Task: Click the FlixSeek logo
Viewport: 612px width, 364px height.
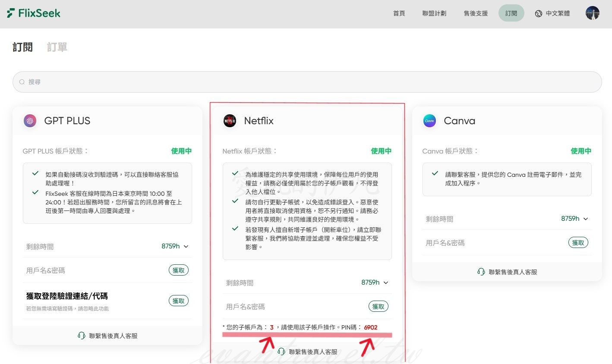Action: click(x=34, y=13)
